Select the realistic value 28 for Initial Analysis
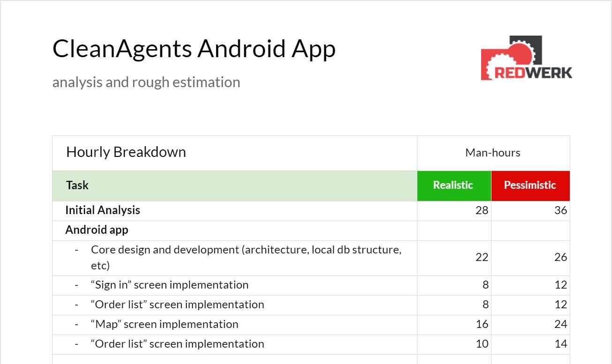Screen dimensions: 612x364 pos(482,210)
